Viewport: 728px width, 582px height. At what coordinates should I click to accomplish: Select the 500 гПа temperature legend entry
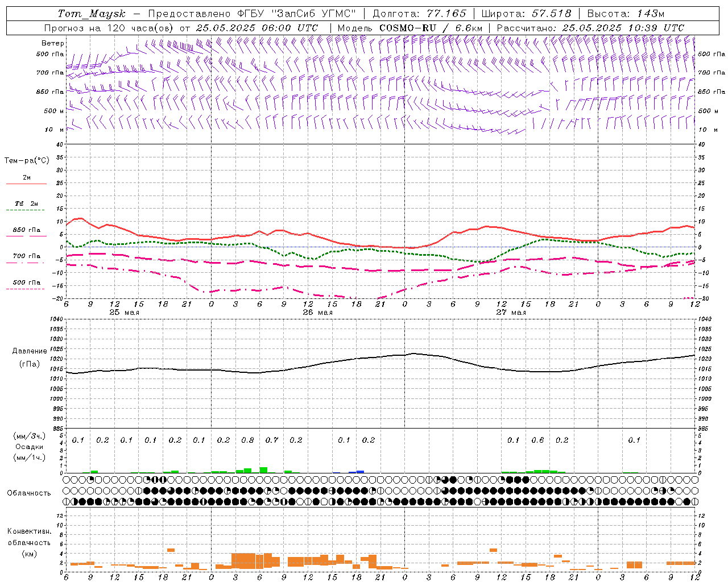coord(27,282)
